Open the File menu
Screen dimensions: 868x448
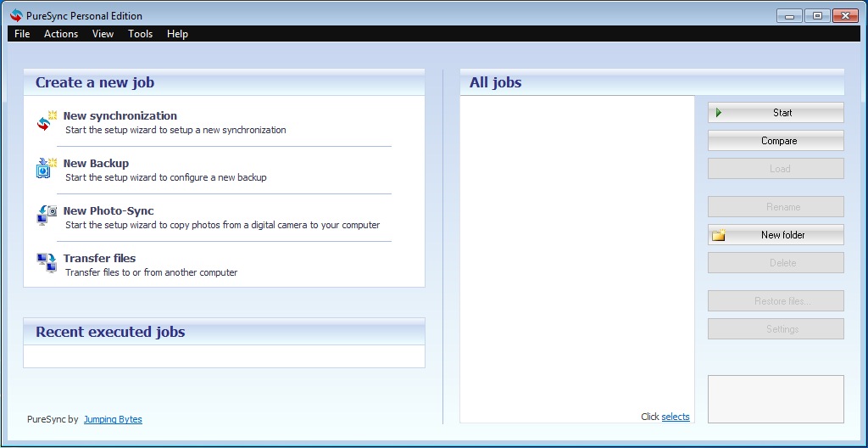pyautogui.click(x=22, y=34)
